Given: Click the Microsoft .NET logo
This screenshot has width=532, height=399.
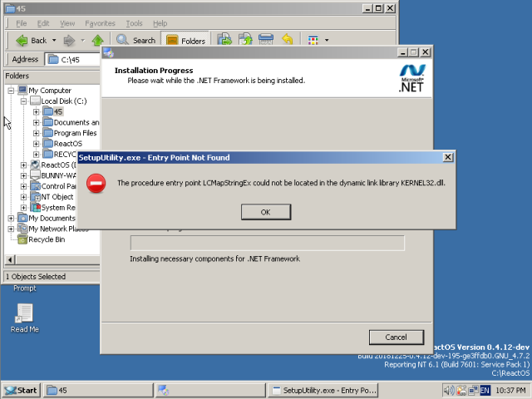Looking at the screenshot, I should coord(412,78).
